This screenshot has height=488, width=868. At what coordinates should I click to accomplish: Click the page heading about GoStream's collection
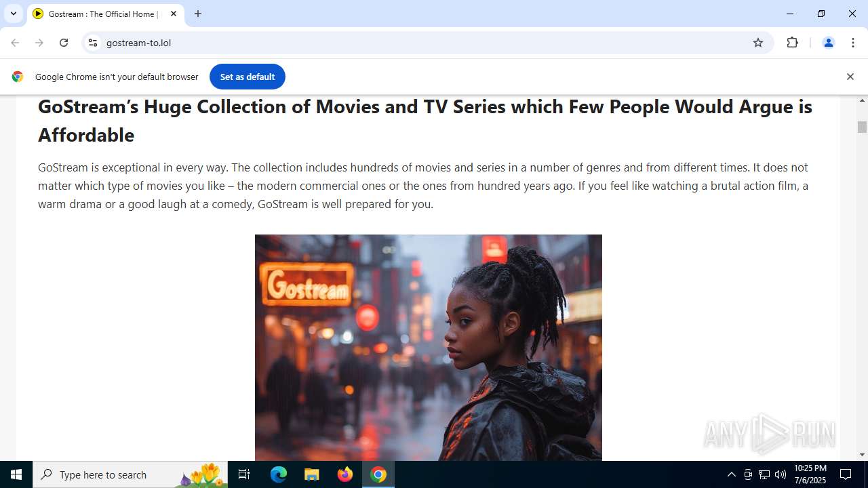[x=425, y=121]
